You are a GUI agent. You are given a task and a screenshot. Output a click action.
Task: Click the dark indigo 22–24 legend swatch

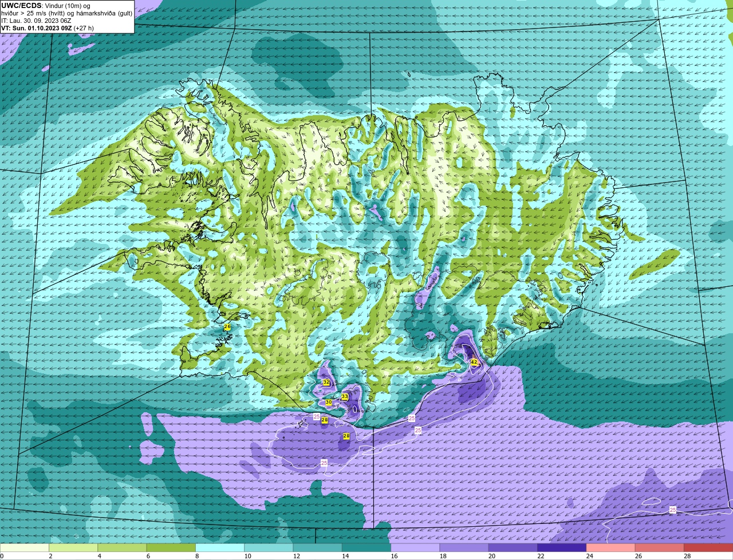coord(562,548)
